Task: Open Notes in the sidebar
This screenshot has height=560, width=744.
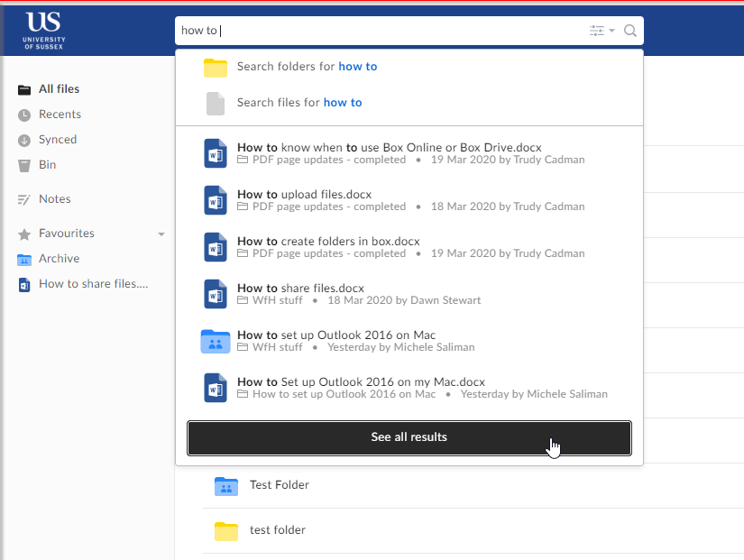Action: pos(55,199)
